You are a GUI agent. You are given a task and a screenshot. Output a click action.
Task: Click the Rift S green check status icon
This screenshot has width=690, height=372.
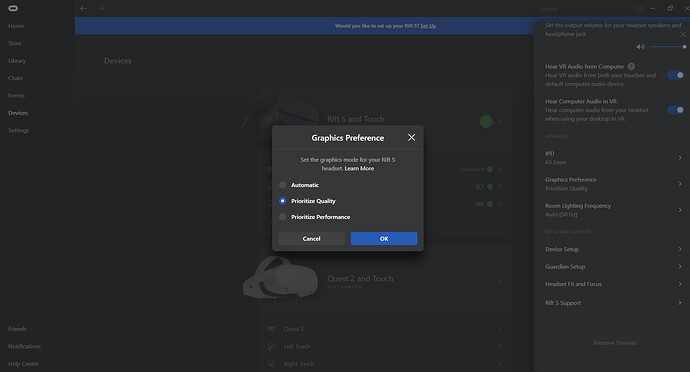[x=486, y=121]
